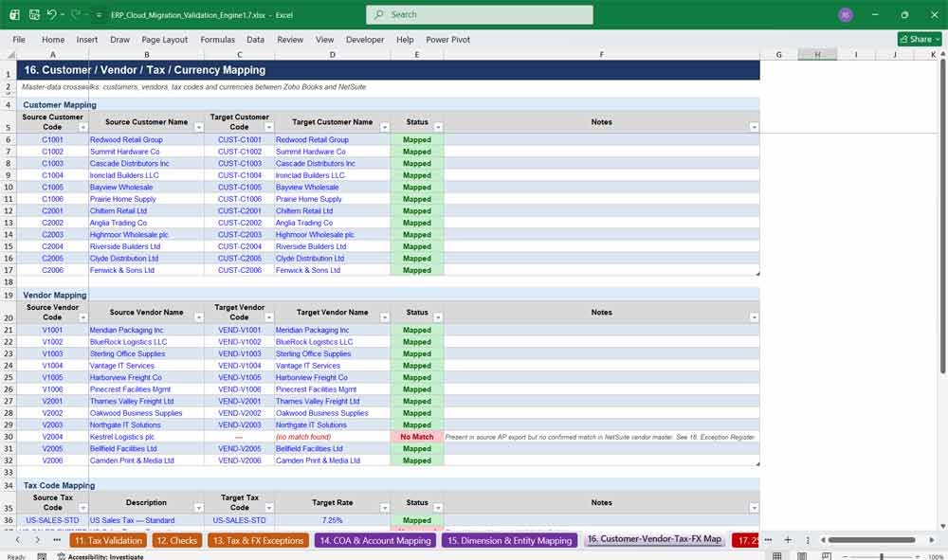Click the Save icon in quick access toolbar
Screen dimensions: 948x560
(x=34, y=14)
